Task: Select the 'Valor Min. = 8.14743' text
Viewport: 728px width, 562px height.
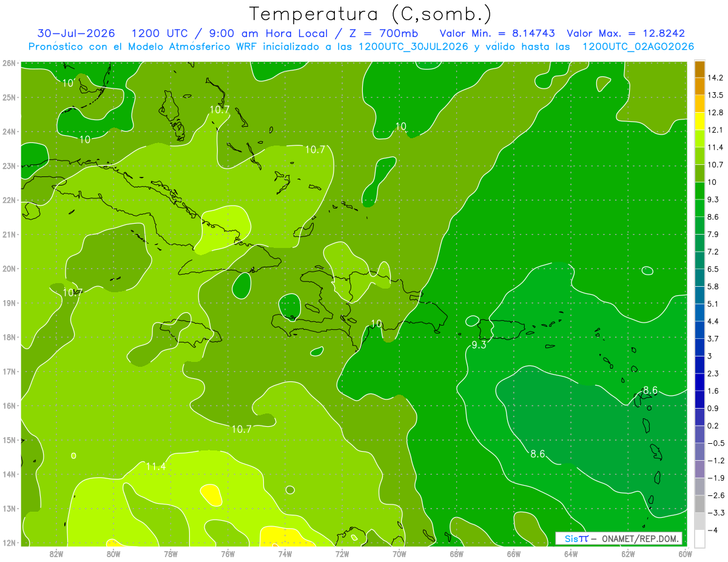Action: tap(497, 33)
